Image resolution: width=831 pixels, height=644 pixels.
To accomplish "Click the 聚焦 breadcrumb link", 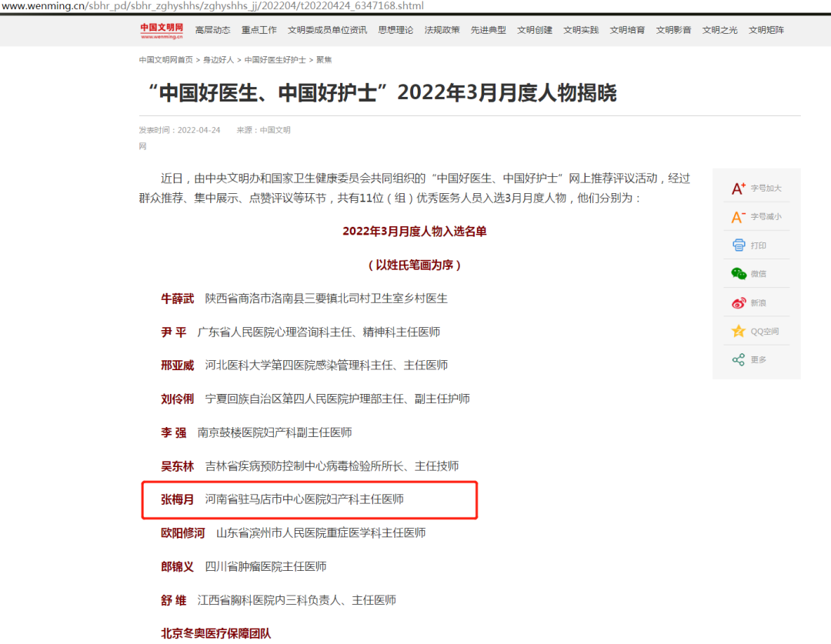I will pyautogui.click(x=325, y=59).
